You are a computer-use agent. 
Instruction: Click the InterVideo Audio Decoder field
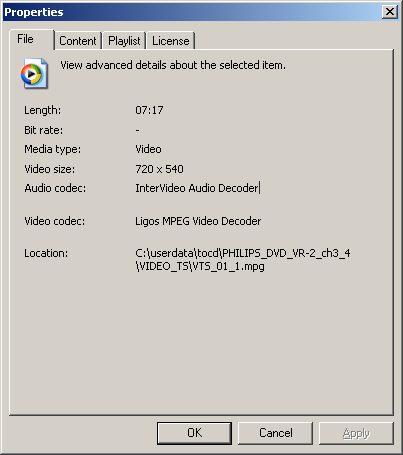(x=197, y=188)
